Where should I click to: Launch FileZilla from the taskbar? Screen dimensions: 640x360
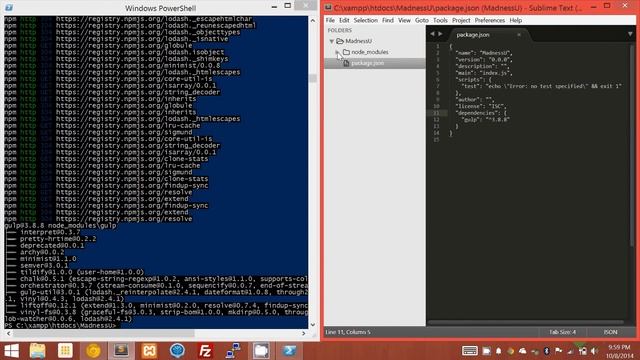click(205, 351)
